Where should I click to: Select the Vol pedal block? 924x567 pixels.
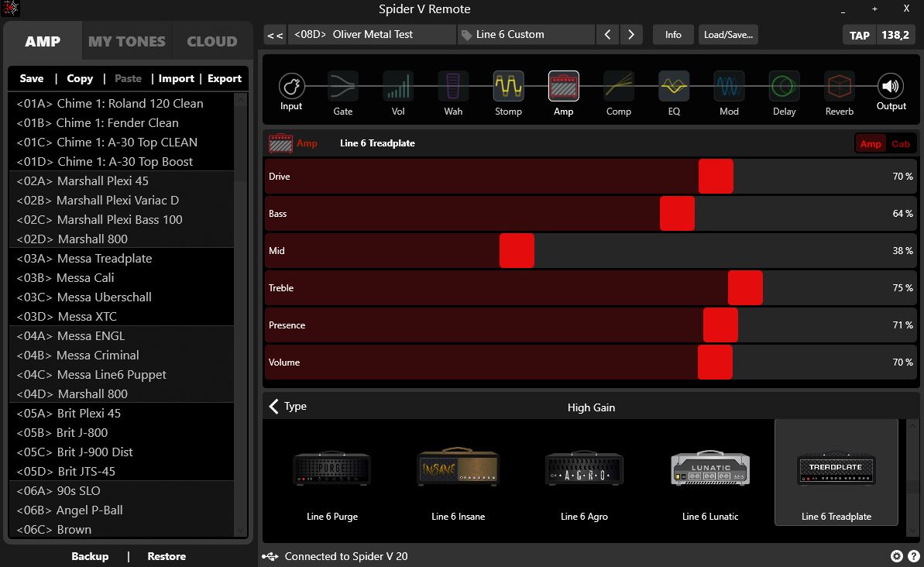click(x=398, y=86)
